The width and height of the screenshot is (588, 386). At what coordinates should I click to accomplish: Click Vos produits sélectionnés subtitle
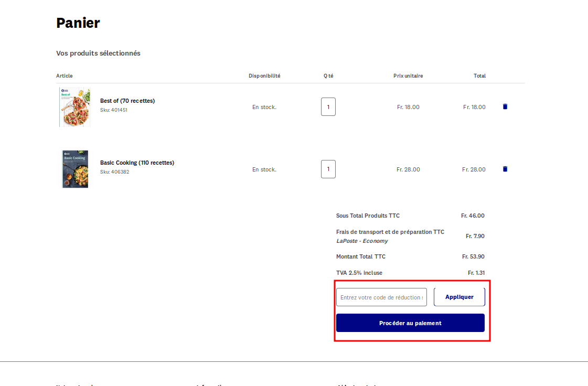coord(98,53)
